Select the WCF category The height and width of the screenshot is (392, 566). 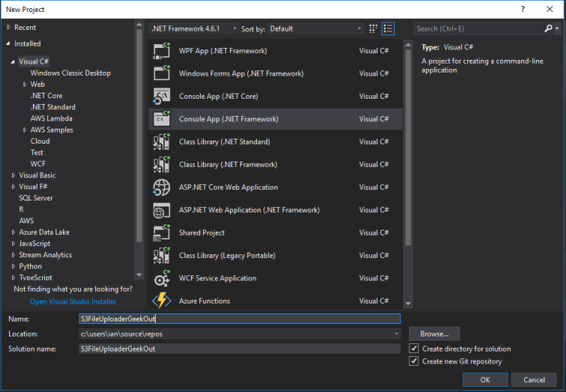(x=38, y=164)
